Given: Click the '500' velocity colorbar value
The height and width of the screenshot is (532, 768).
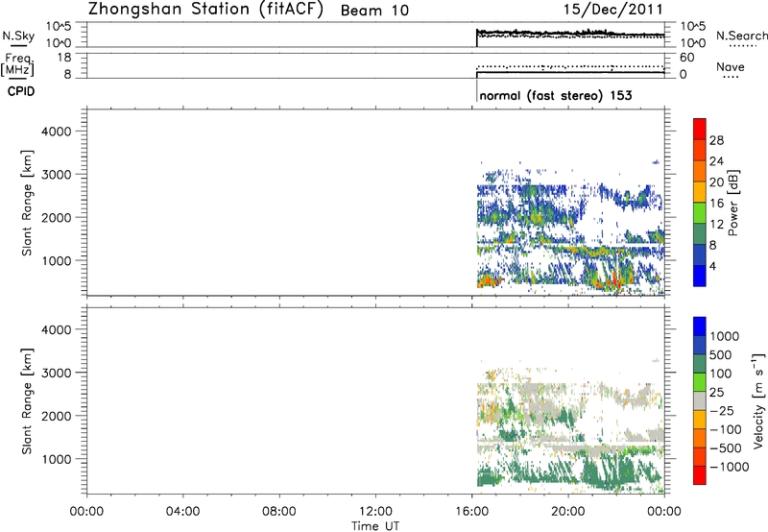Looking at the screenshot, I should click(721, 355).
